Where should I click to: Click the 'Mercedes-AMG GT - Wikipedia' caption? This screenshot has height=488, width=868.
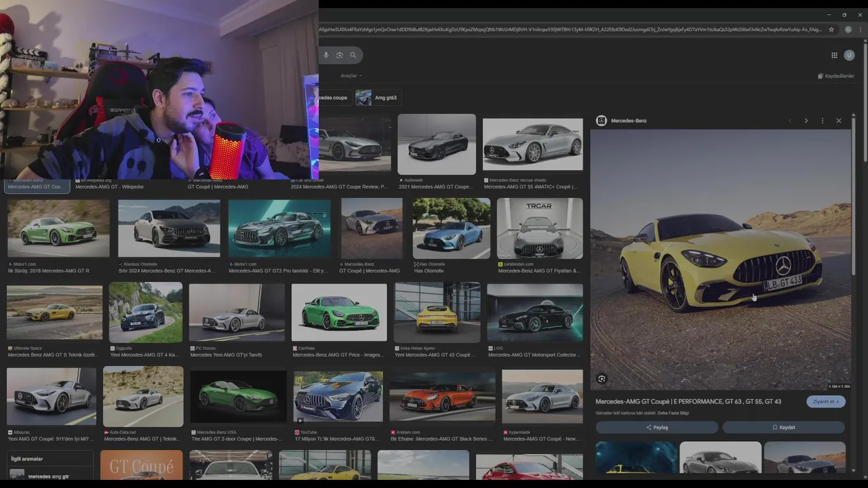pyautogui.click(x=109, y=186)
